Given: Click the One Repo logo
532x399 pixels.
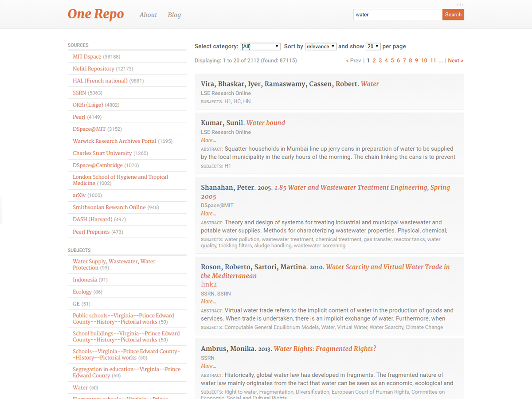Looking at the screenshot, I should (x=96, y=14).
